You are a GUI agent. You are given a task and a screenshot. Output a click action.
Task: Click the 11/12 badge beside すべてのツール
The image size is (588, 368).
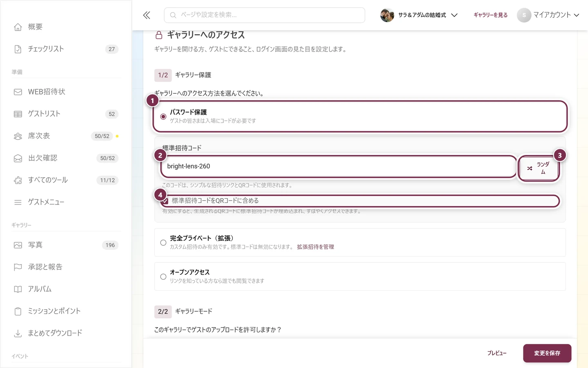(x=107, y=180)
